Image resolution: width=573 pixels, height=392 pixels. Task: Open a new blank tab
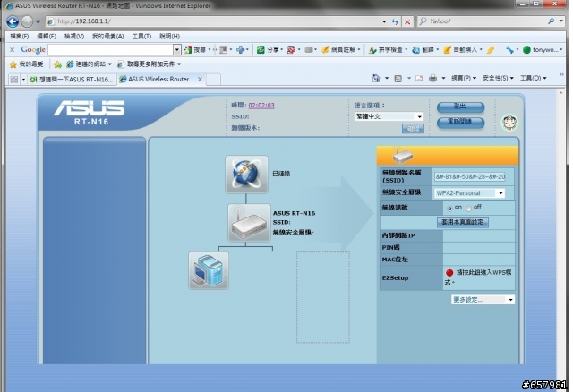pyautogui.click(x=213, y=80)
